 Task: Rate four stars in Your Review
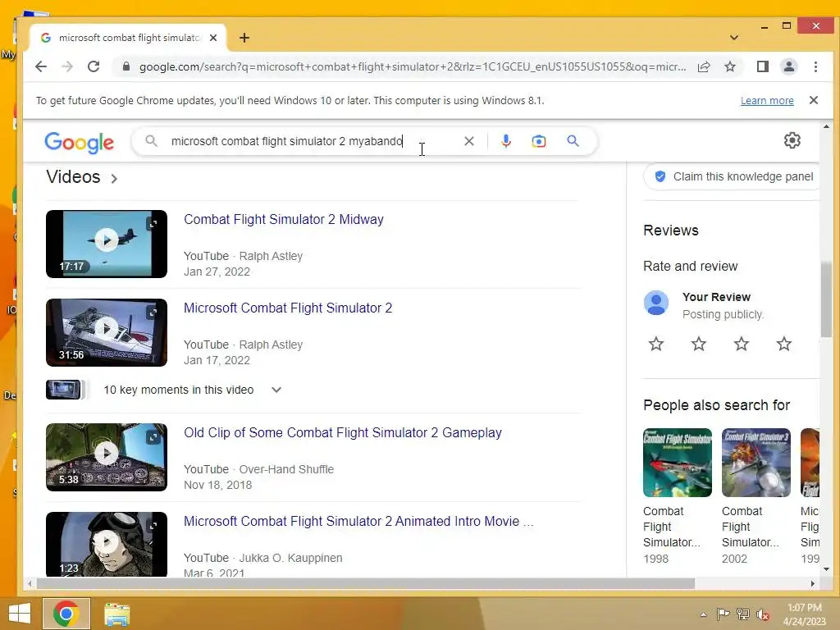(783, 344)
